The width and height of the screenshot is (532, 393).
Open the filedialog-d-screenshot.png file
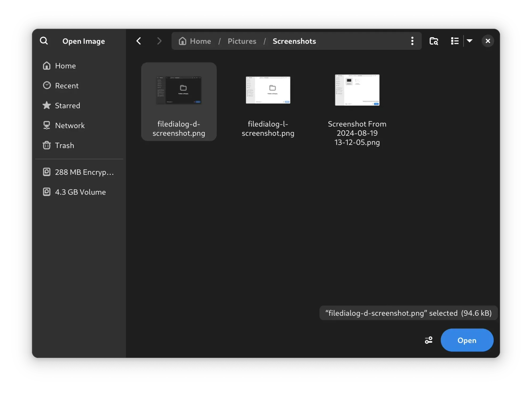467,340
